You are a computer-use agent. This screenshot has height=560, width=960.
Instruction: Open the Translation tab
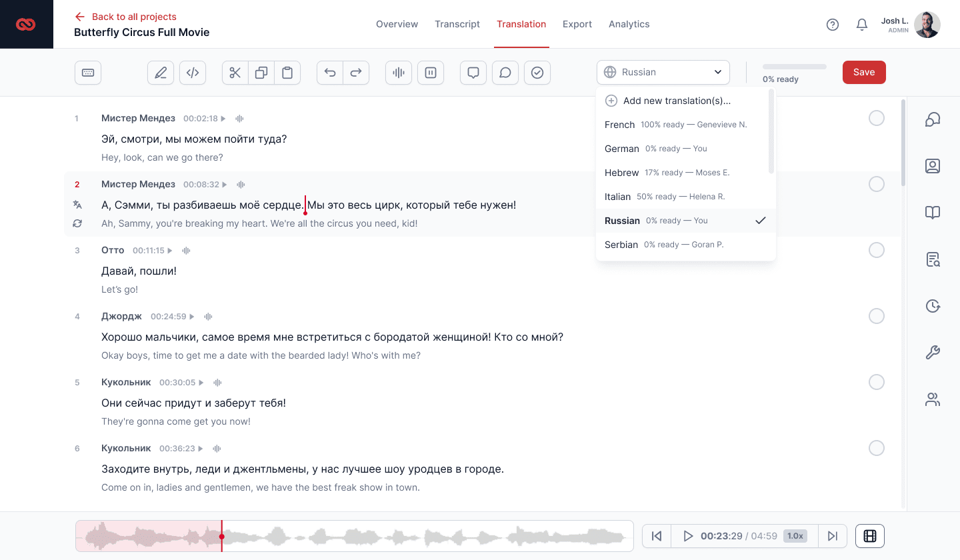[x=521, y=24]
